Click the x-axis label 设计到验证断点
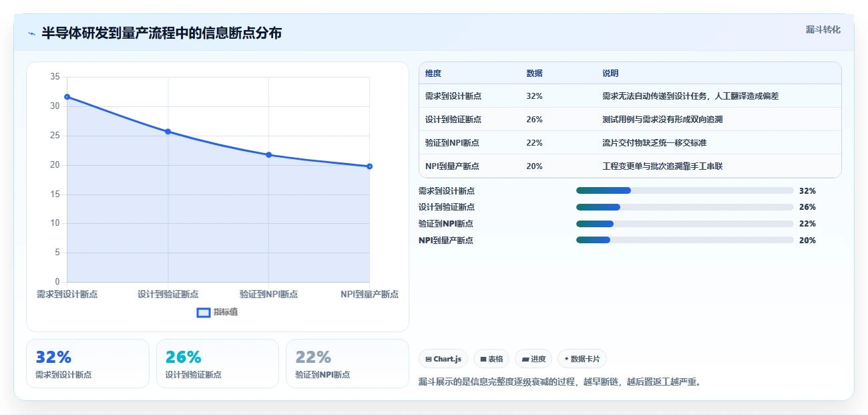Viewport: 868px width, 415px height. (x=168, y=294)
